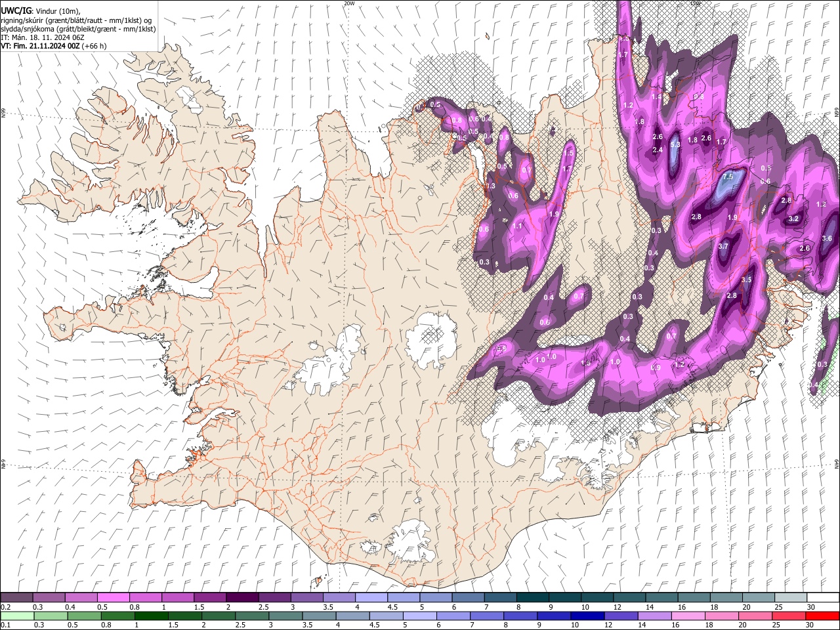Select lower-scale swatch starting at 2
840x630 pixels.
point(219,616)
